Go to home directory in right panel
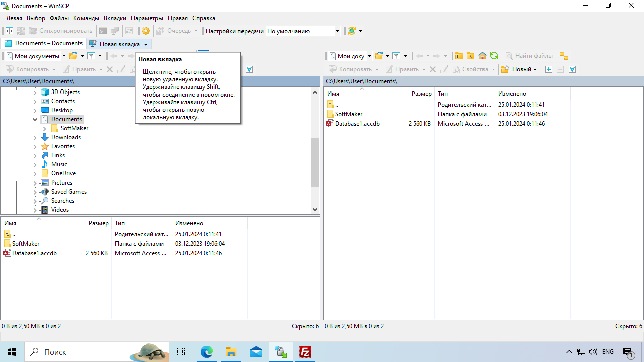 [x=482, y=56]
